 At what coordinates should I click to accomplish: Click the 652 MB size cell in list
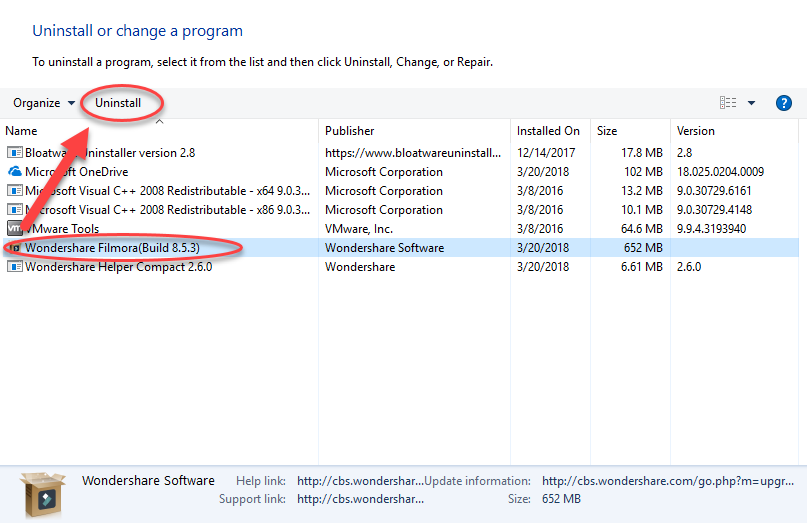point(643,248)
